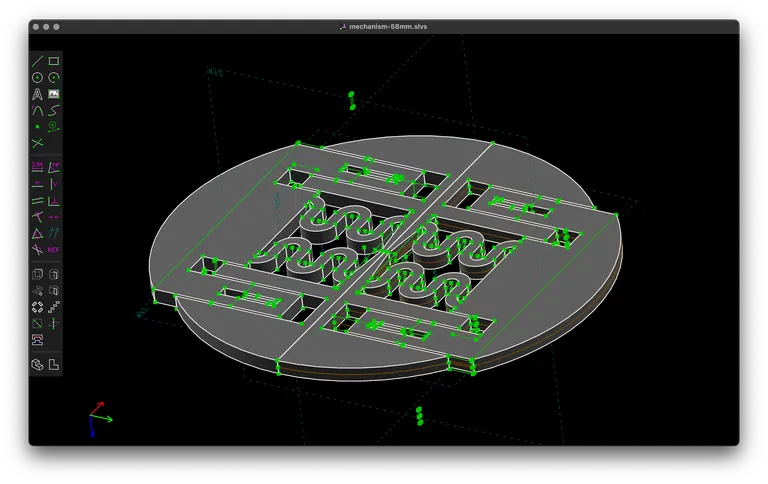This screenshot has height=484, width=768.
Task: Apply the vertical constraint
Action: [54, 184]
